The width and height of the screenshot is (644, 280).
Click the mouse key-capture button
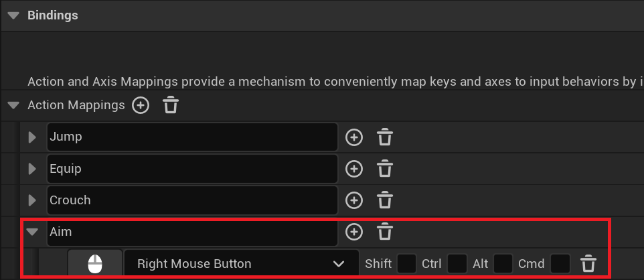click(95, 264)
